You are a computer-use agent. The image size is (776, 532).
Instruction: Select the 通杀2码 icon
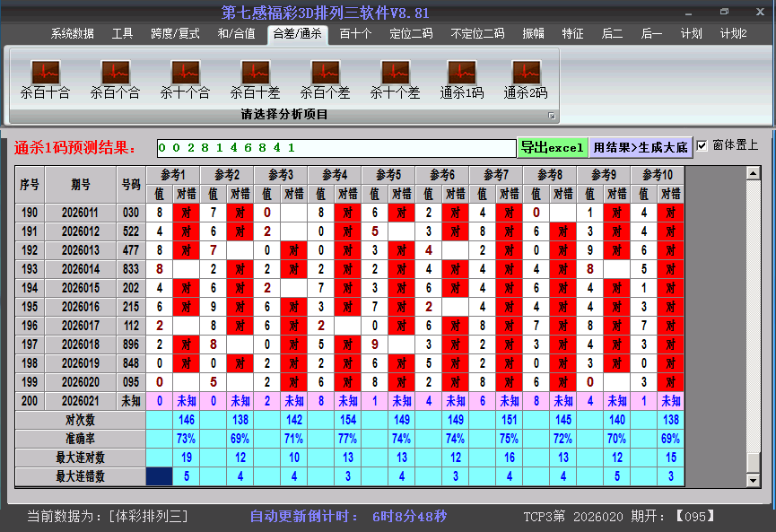tap(526, 73)
